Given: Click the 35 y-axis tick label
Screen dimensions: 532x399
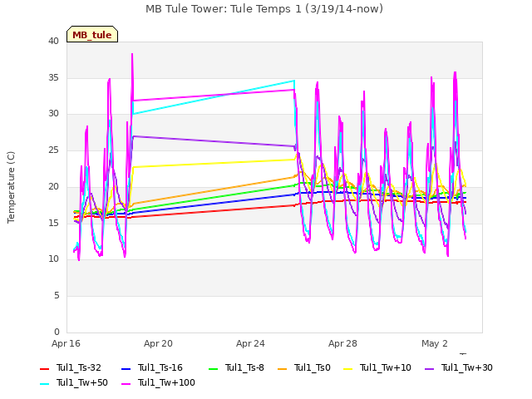Looking at the screenshot, I should pyautogui.click(x=53, y=77).
